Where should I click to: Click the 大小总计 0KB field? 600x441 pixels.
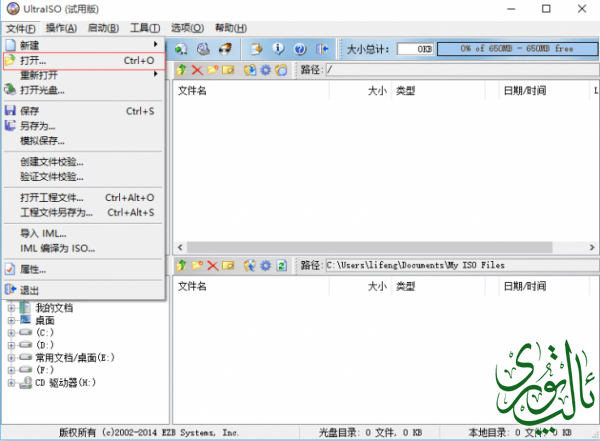(416, 49)
